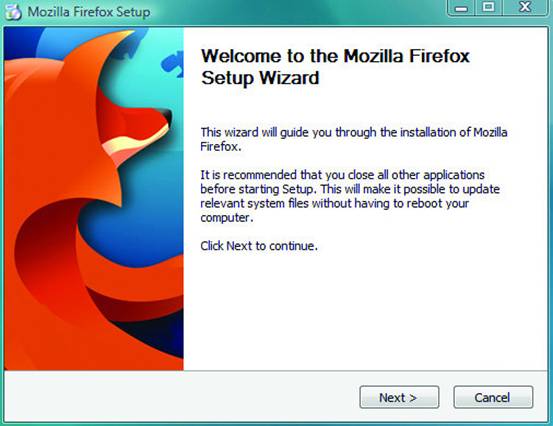This screenshot has height=426, width=553.
Task: Cancel the Firefox installation
Action: (493, 397)
